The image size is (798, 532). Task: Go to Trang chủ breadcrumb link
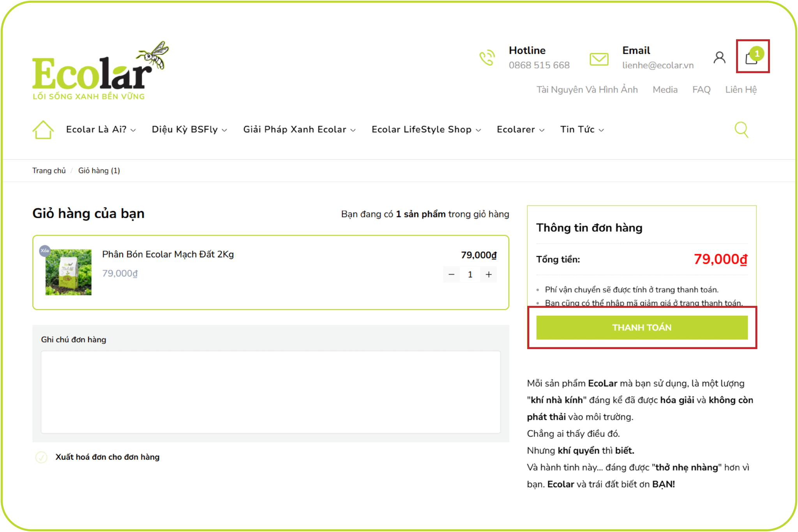click(x=49, y=171)
